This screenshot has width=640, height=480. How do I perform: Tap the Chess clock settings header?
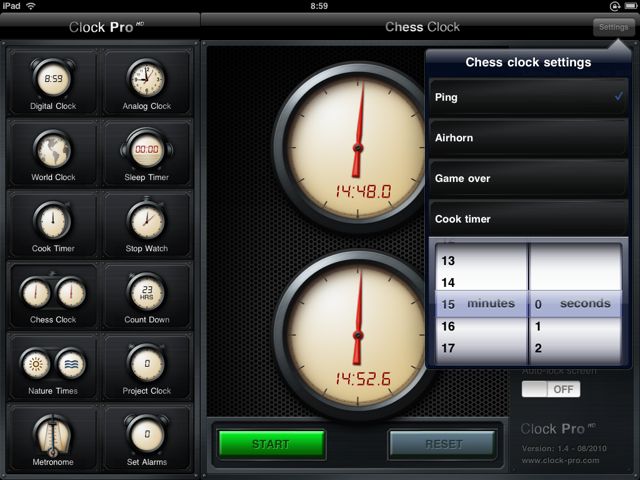pyautogui.click(x=528, y=62)
